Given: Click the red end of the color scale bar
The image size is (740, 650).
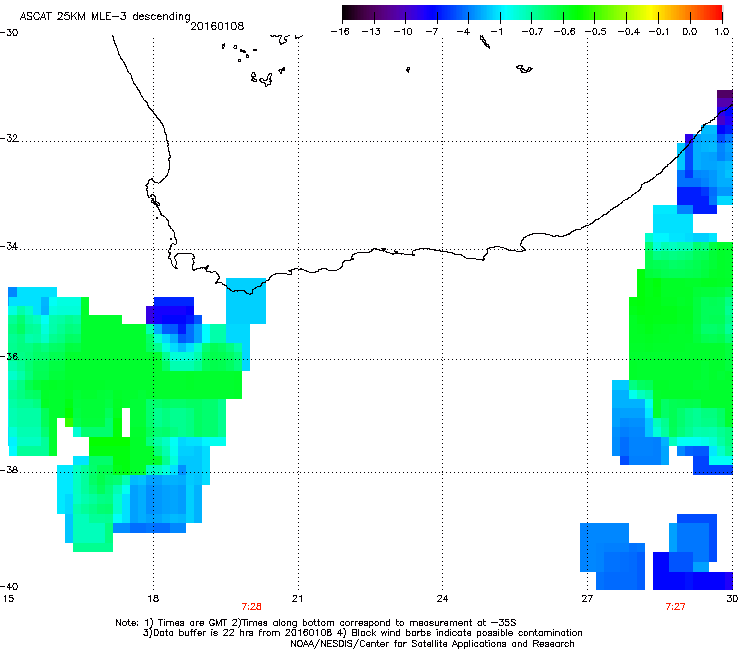Looking at the screenshot, I should click(715, 12).
